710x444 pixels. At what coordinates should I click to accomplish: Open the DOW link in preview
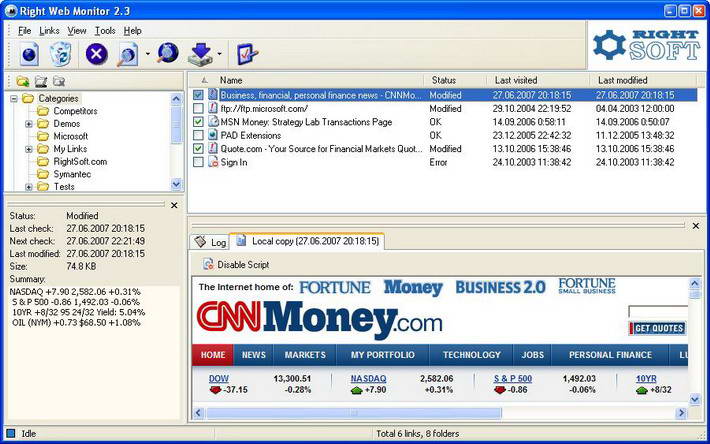[219, 378]
